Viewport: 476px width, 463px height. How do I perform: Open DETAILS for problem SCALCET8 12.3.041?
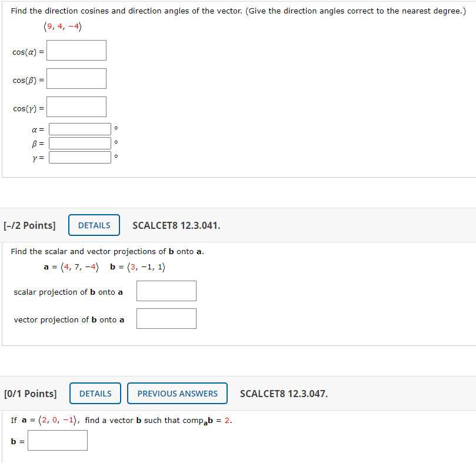tap(94, 225)
